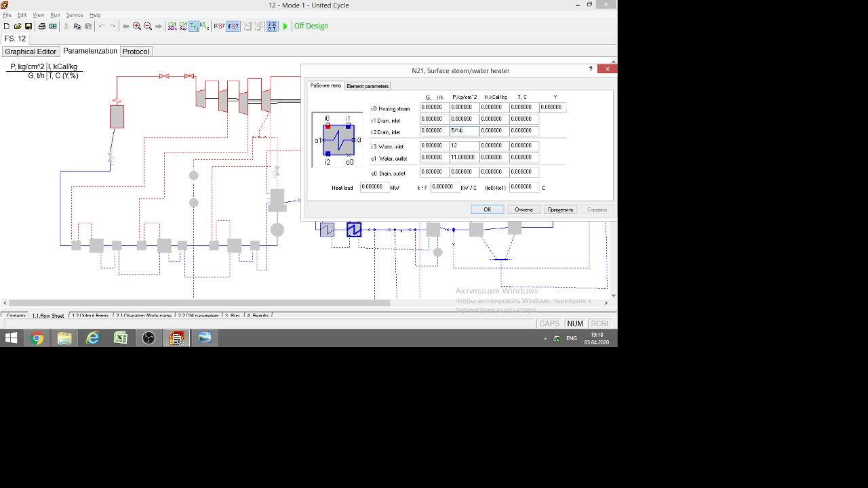
Task: Undo the last action via toolbar
Action: pyautogui.click(x=102, y=26)
